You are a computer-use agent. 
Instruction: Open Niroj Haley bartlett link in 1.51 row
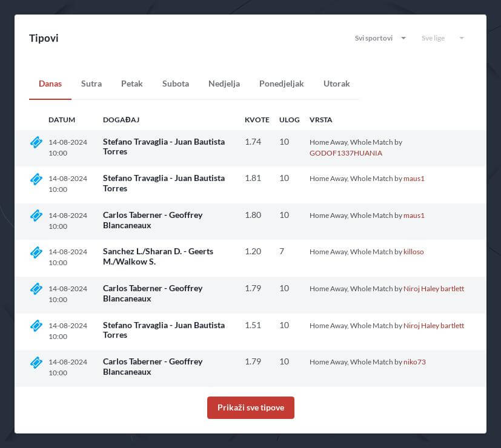434,326
